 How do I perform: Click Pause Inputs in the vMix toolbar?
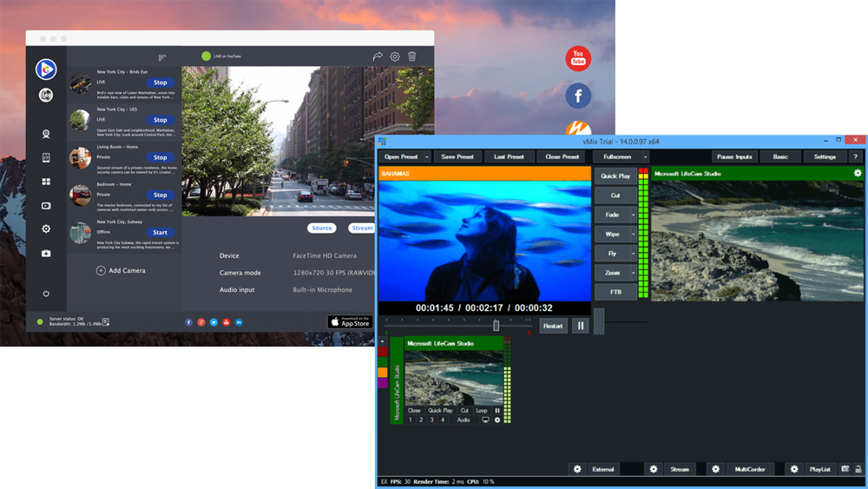point(734,156)
